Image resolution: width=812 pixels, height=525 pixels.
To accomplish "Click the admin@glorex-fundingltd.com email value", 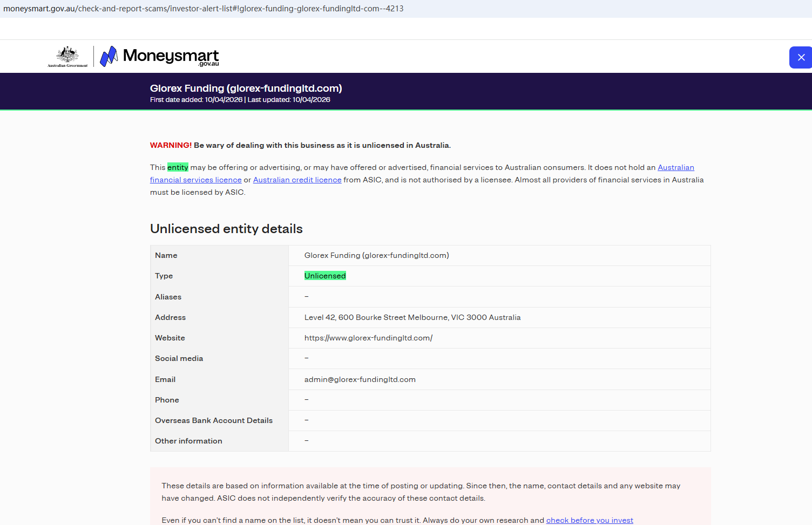I will [x=360, y=379].
